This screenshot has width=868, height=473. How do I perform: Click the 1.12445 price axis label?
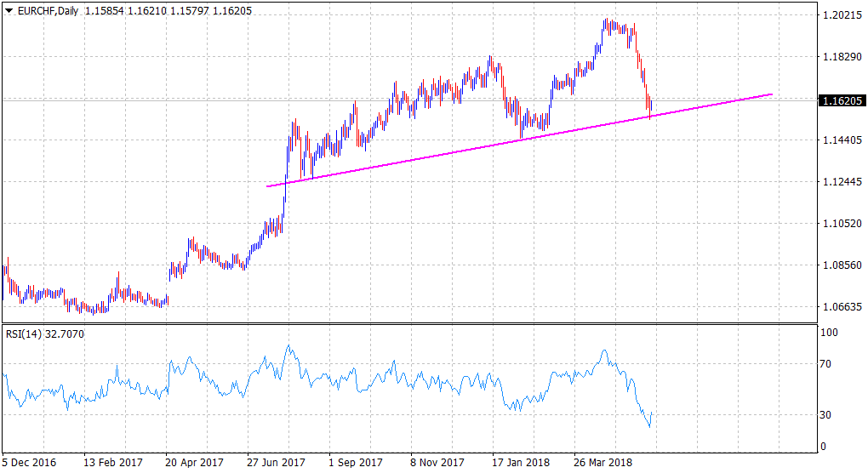click(842, 182)
